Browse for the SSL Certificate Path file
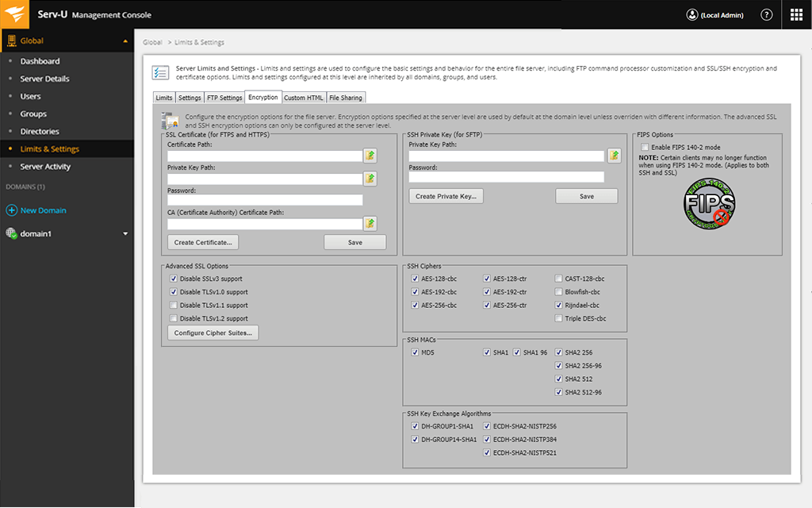 (x=370, y=156)
